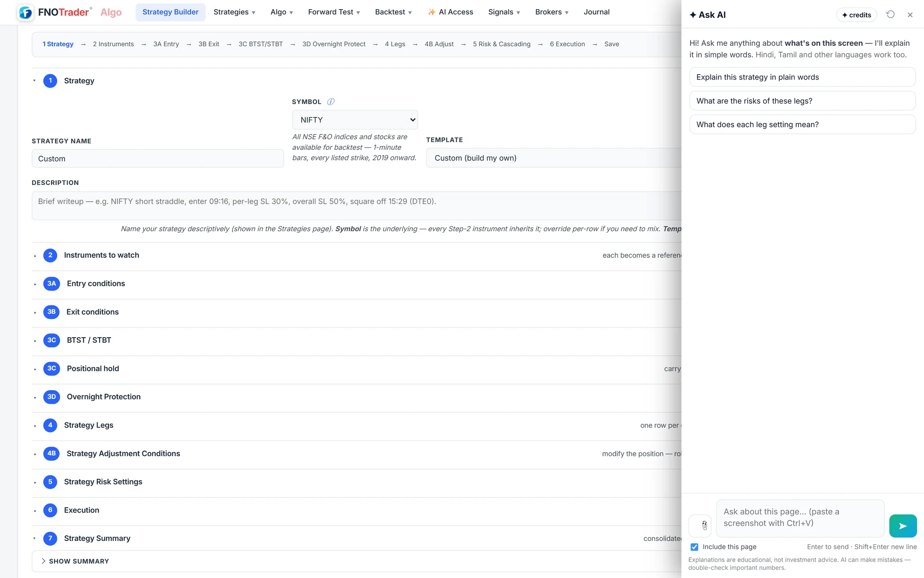This screenshot has height=578, width=924.
Task: Toggle the Include this page checkbox
Action: tap(694, 547)
